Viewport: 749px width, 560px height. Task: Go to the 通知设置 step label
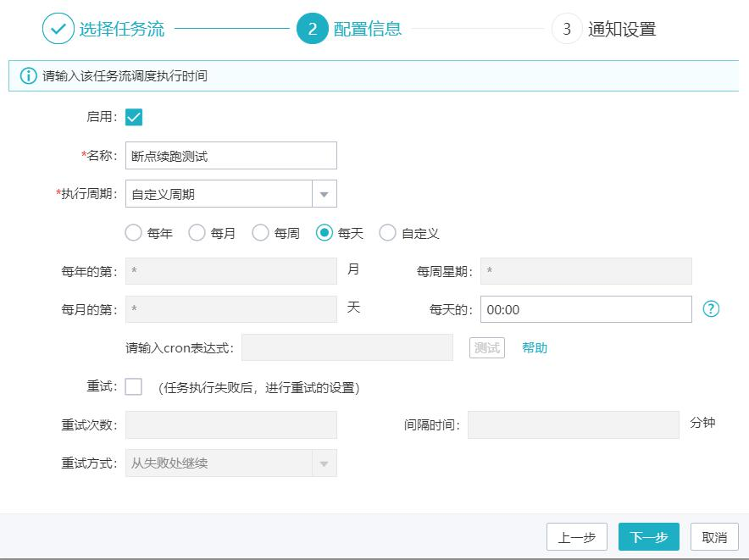622,30
